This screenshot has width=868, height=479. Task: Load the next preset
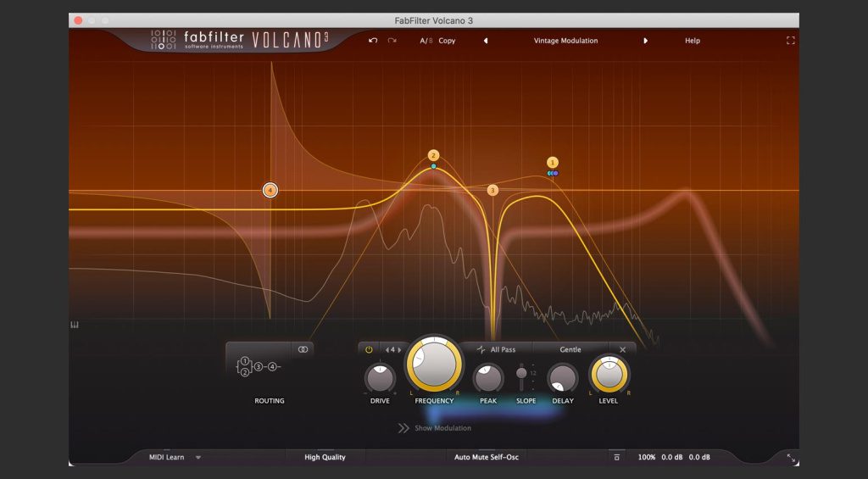coord(645,41)
